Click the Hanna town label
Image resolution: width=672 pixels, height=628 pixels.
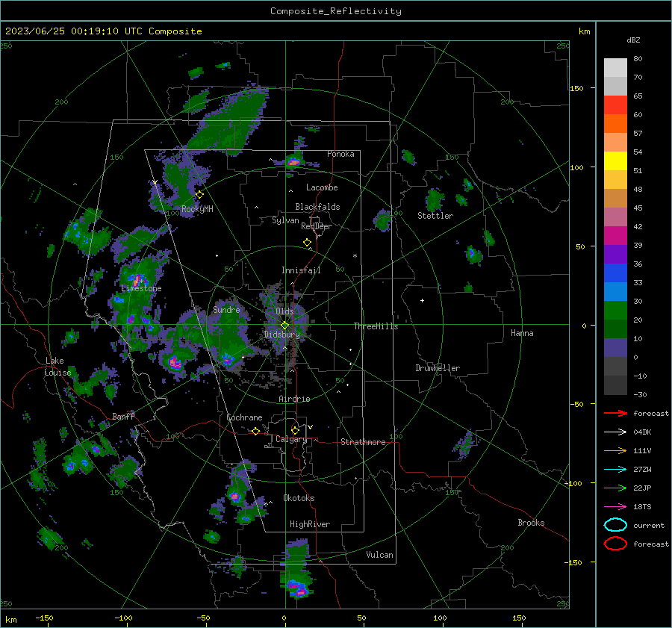click(522, 333)
